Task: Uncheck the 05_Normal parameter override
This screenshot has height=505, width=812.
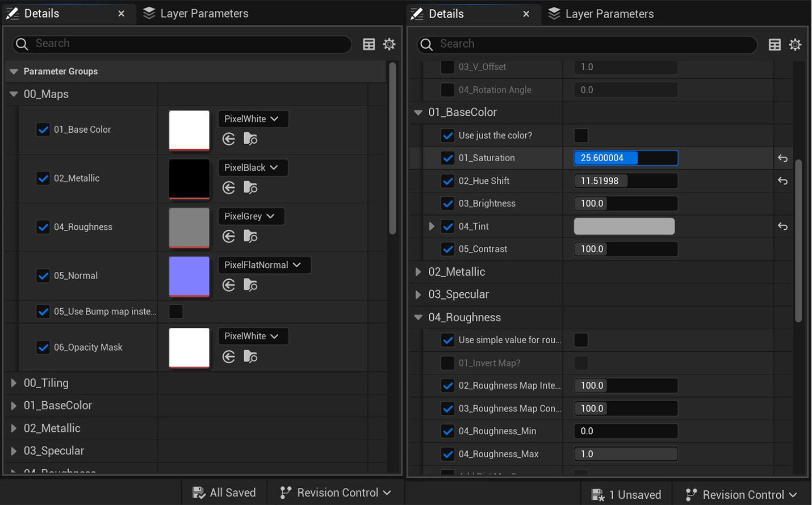Action: [x=43, y=276]
